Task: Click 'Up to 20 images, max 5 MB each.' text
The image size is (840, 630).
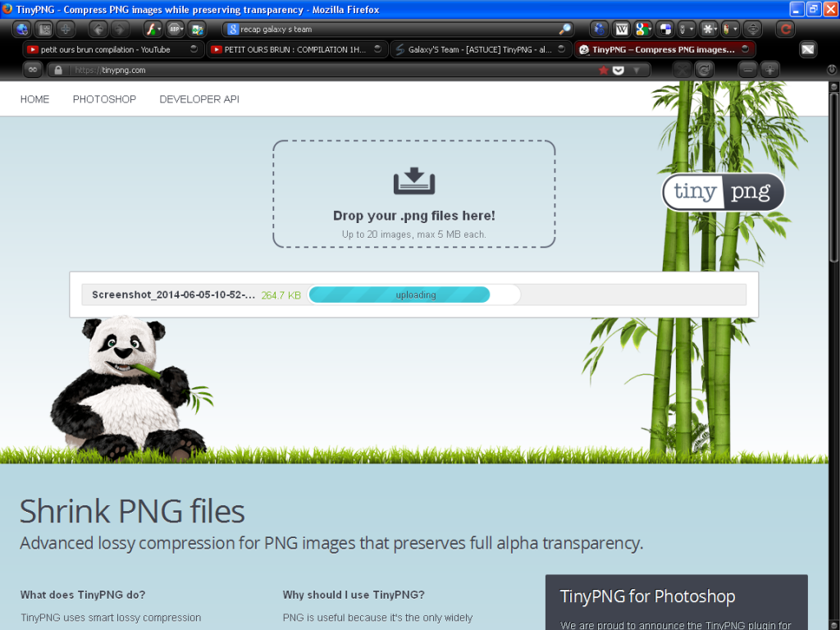Action: (414, 234)
